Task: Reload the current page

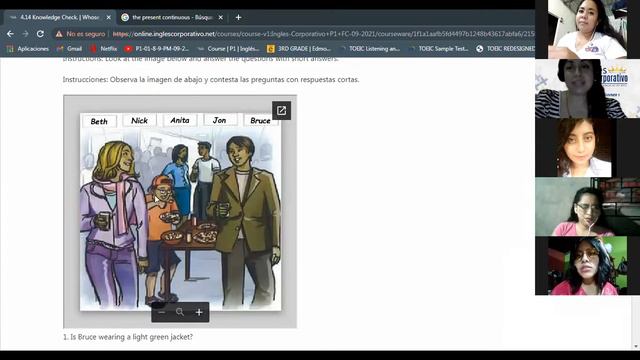Action: pos(40,34)
